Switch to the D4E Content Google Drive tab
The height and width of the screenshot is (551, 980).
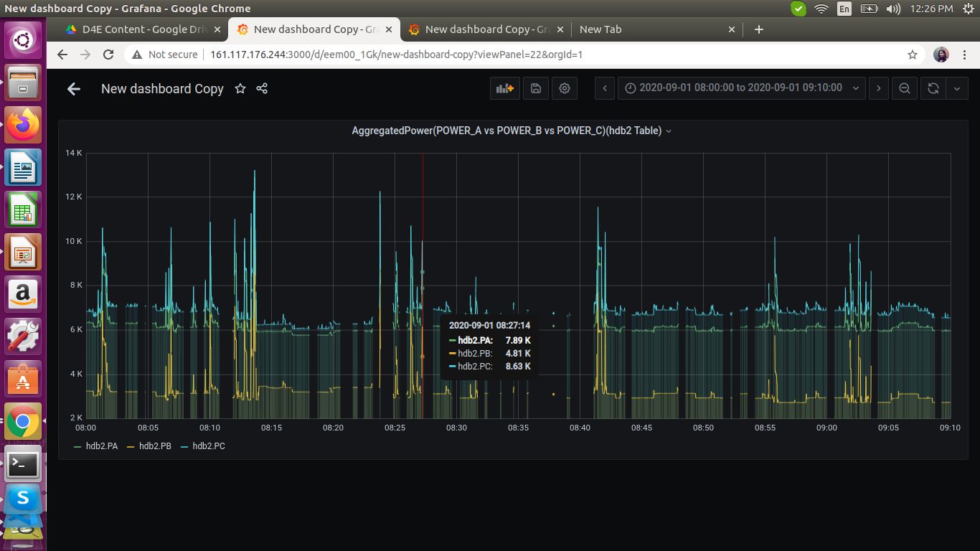142,29
